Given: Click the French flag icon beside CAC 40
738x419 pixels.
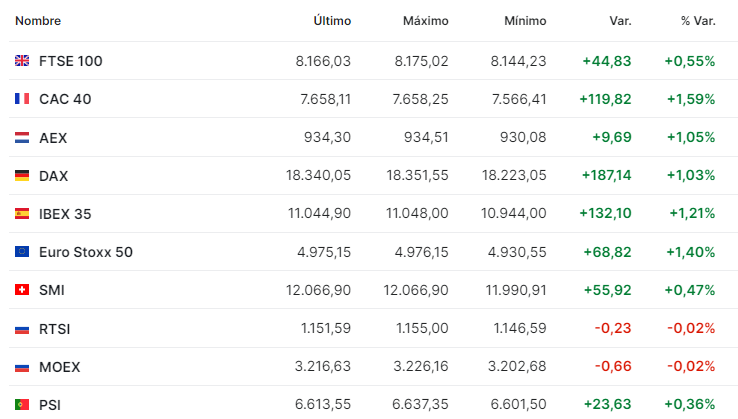Looking at the screenshot, I should 22,99.
